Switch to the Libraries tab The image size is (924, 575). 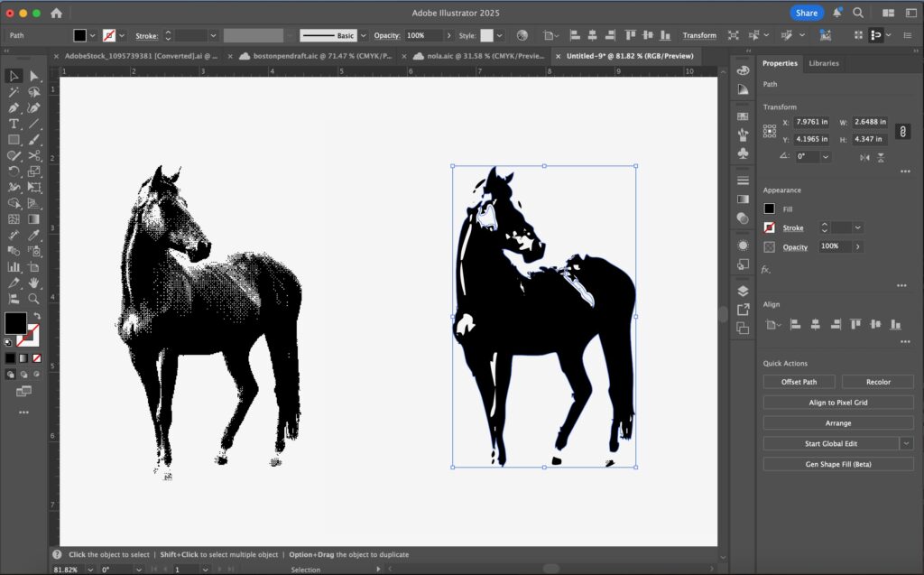[823, 63]
